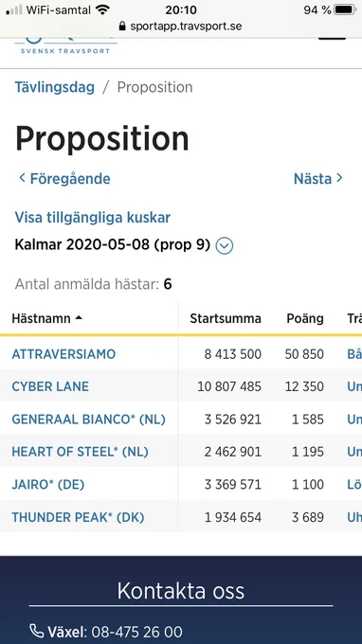The image size is (362, 644).
Task: Open horse ATTRAVERSIAMO
Action: 63,354
